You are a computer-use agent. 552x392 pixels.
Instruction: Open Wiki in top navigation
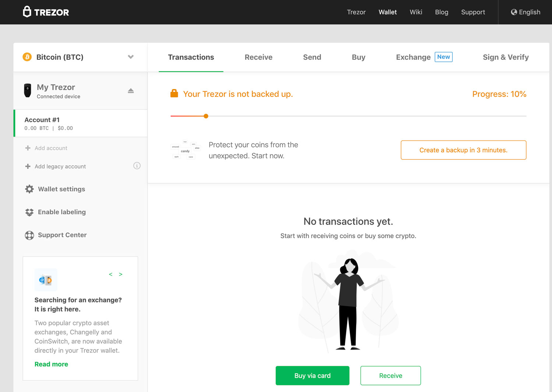pyautogui.click(x=416, y=12)
